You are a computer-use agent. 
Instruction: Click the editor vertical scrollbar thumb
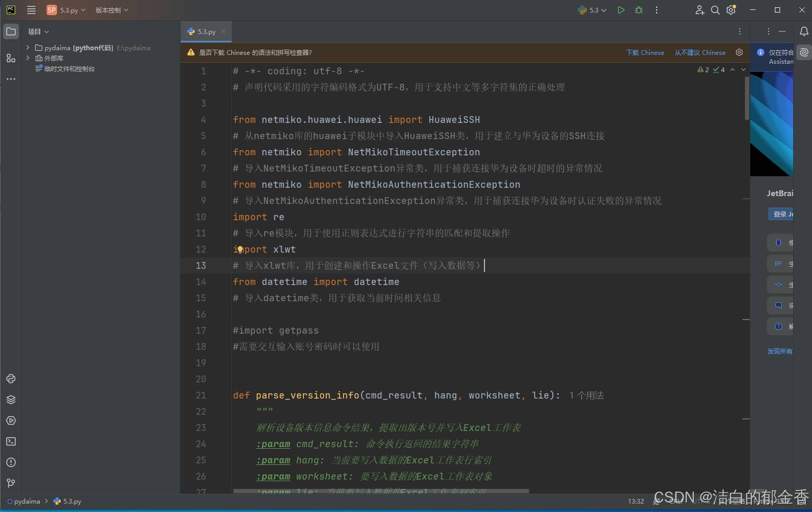click(x=747, y=98)
